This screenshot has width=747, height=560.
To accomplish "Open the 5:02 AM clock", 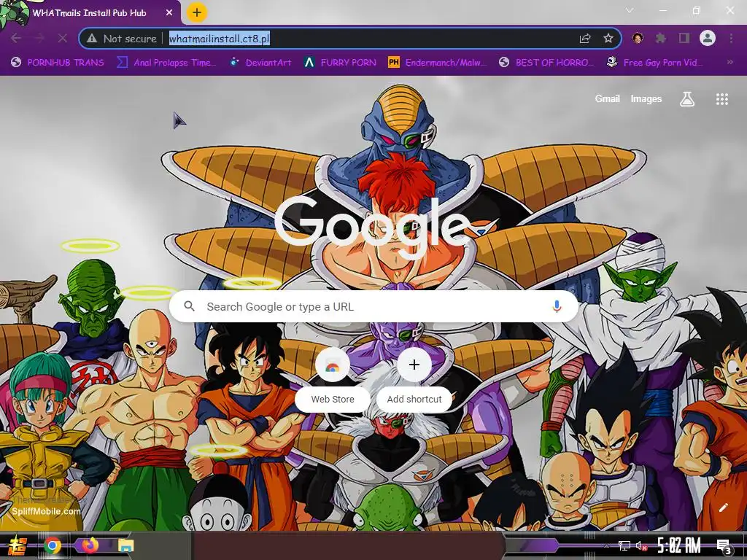I will tap(679, 545).
